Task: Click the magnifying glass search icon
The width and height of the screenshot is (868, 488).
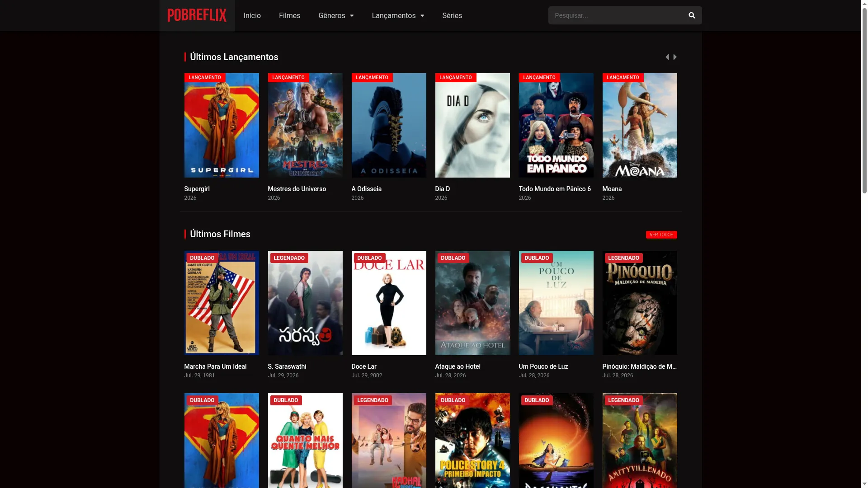Action: [692, 15]
